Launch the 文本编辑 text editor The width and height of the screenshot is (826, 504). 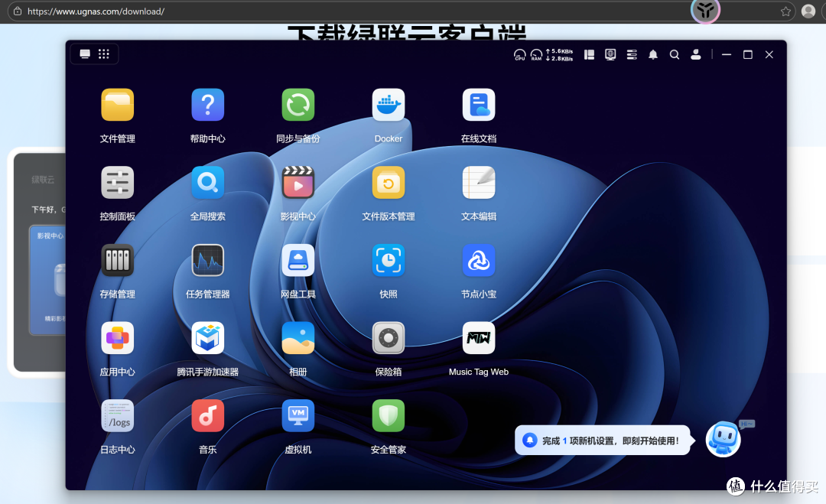pos(478,183)
